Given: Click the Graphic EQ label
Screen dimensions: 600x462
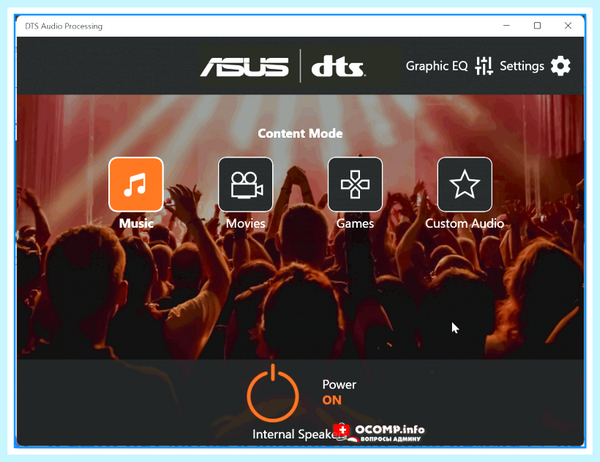Looking at the screenshot, I should (437, 66).
